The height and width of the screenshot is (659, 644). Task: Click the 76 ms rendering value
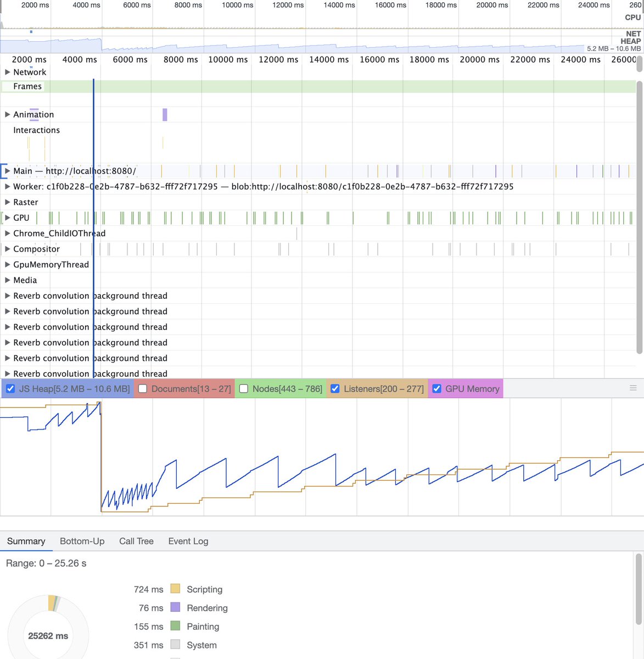tap(151, 608)
